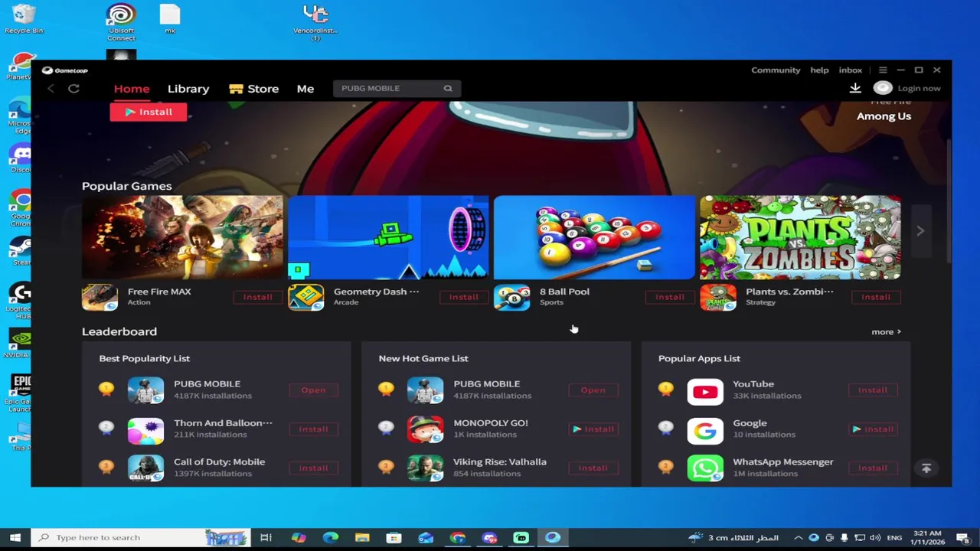Open the hamburger menu icon
980x551 pixels.
883,70
